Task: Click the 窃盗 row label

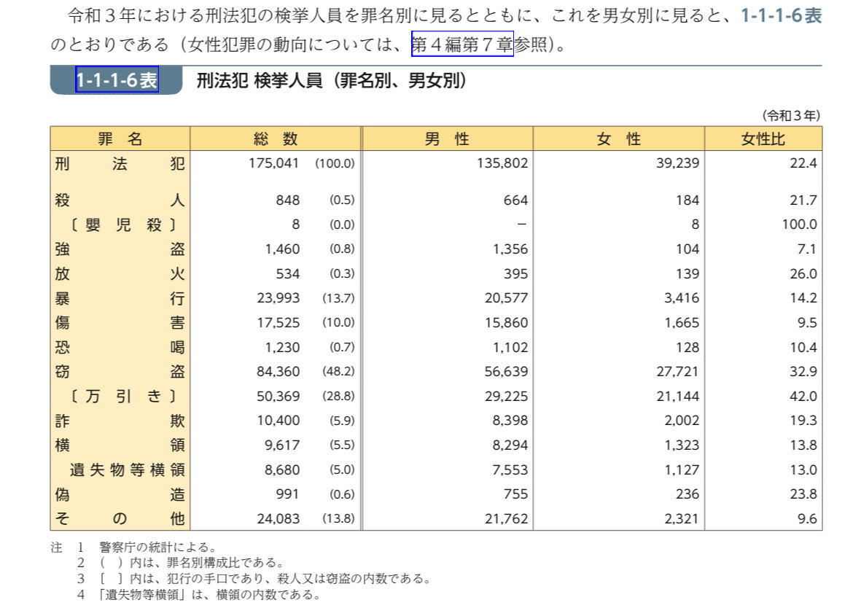Action: (x=120, y=372)
